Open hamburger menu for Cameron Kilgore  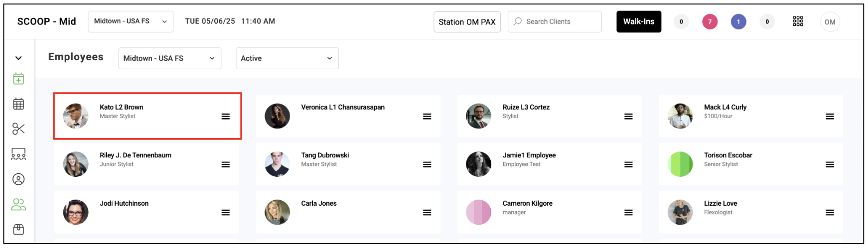(x=628, y=213)
